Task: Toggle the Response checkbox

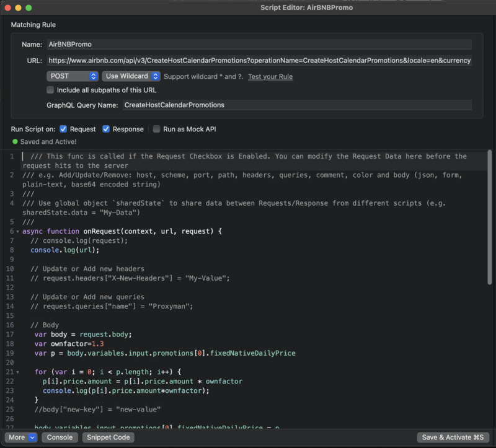Action: (x=106, y=129)
